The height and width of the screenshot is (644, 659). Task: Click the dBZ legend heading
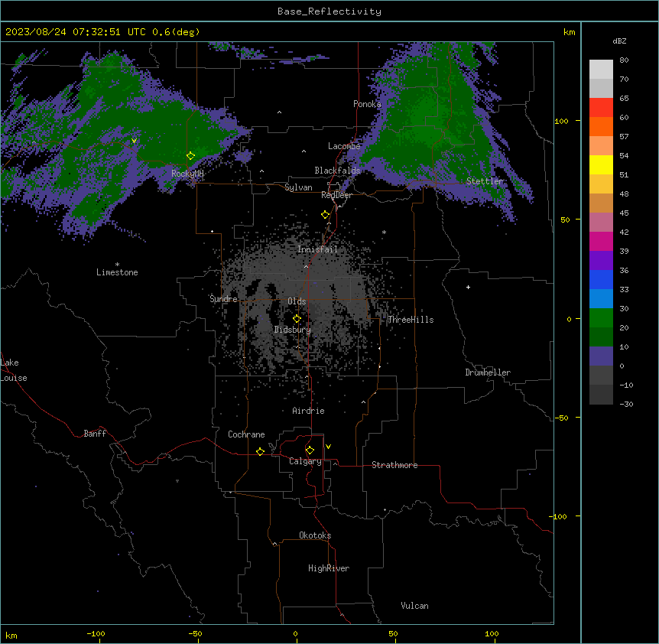point(619,41)
